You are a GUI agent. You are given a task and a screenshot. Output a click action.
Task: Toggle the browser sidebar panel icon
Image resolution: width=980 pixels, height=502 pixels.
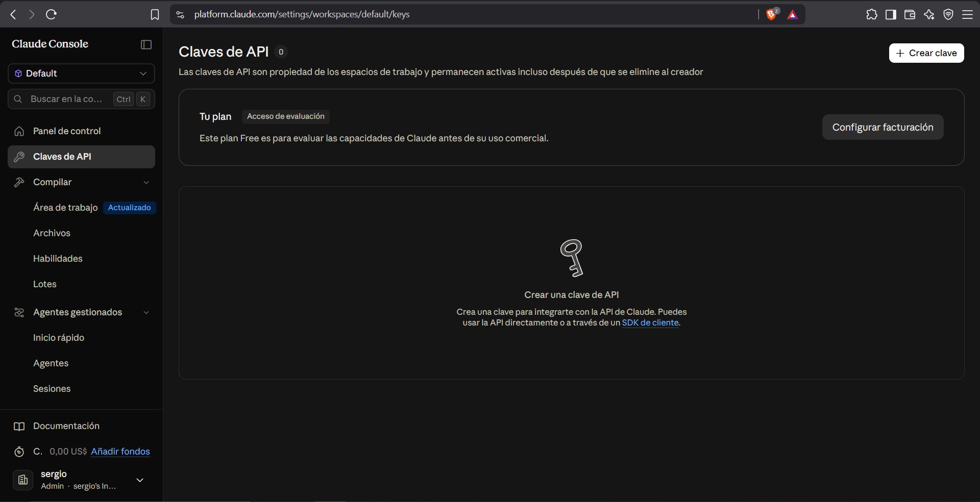tap(891, 14)
